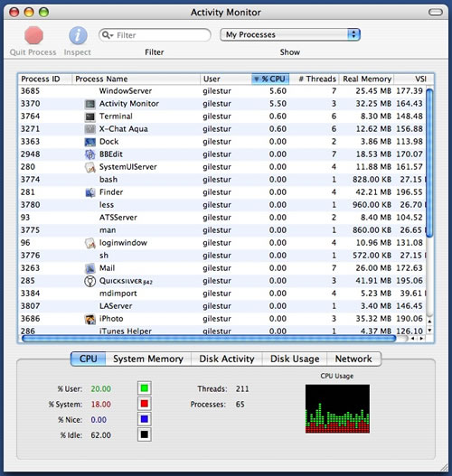Open the My Processes show dropdown
Image resolution: width=452 pixels, height=476 pixels.
pos(290,34)
